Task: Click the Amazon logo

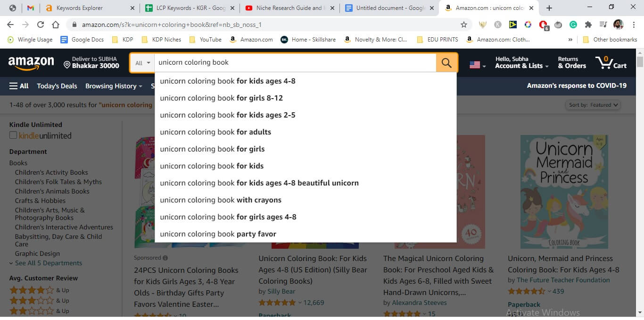Action: point(31,63)
